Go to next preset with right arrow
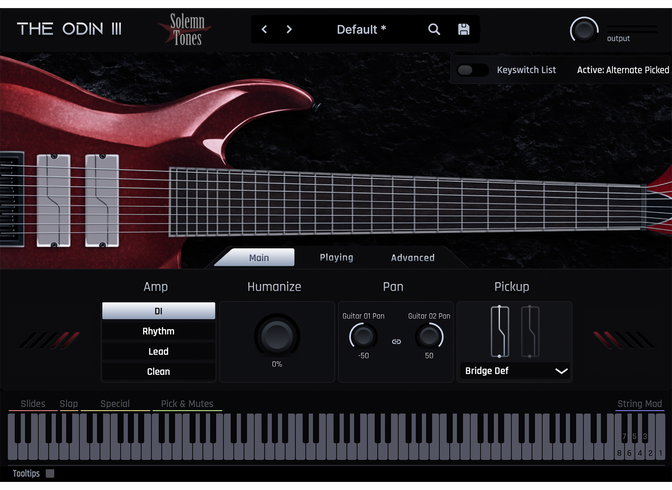672x490 pixels. point(289,29)
